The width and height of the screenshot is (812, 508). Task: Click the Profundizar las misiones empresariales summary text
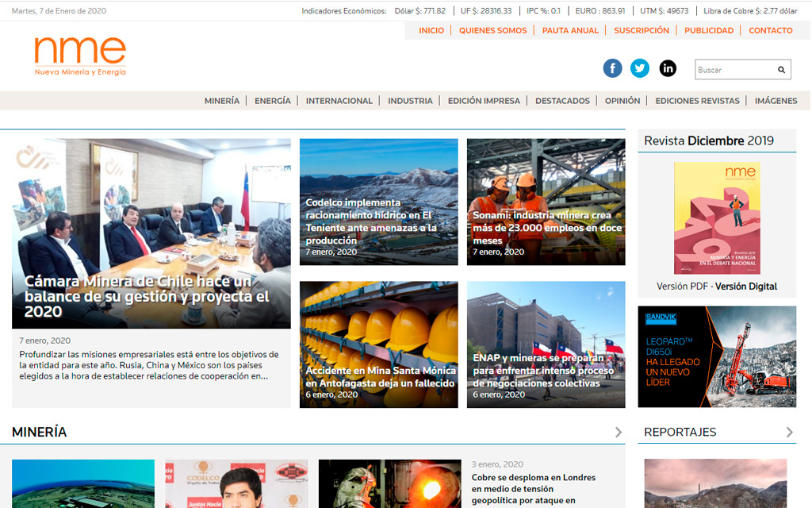(149, 365)
